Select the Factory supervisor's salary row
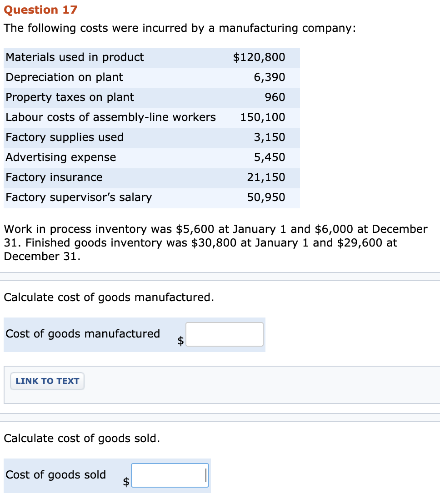Screen dimensions: 440x504 78,197
